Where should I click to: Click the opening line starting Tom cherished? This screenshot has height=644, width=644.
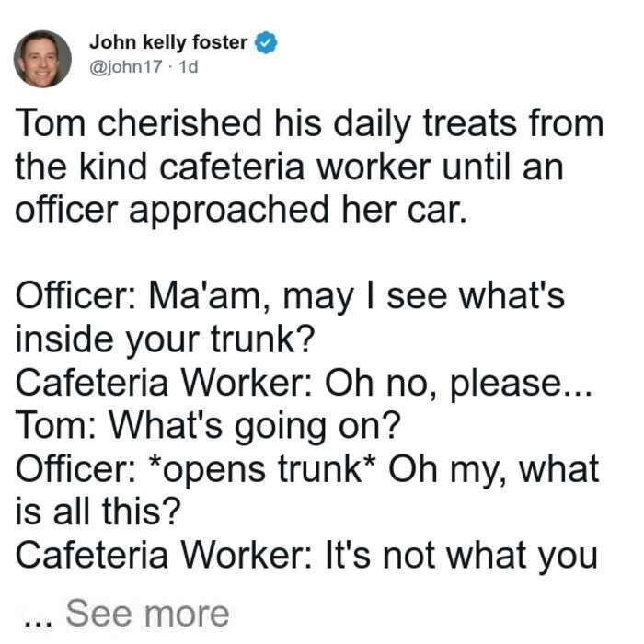pyautogui.click(x=310, y=124)
